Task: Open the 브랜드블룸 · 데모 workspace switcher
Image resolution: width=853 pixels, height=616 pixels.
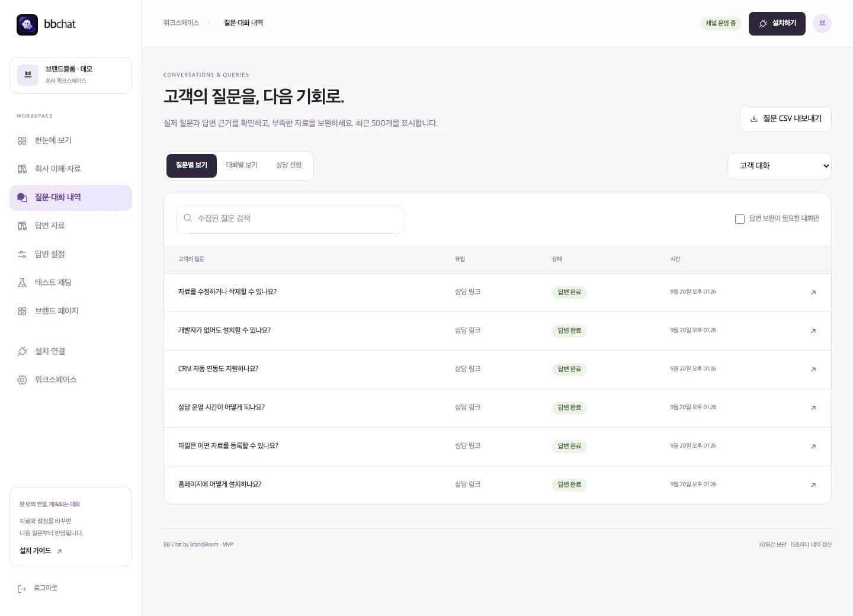Action: pyautogui.click(x=70, y=75)
